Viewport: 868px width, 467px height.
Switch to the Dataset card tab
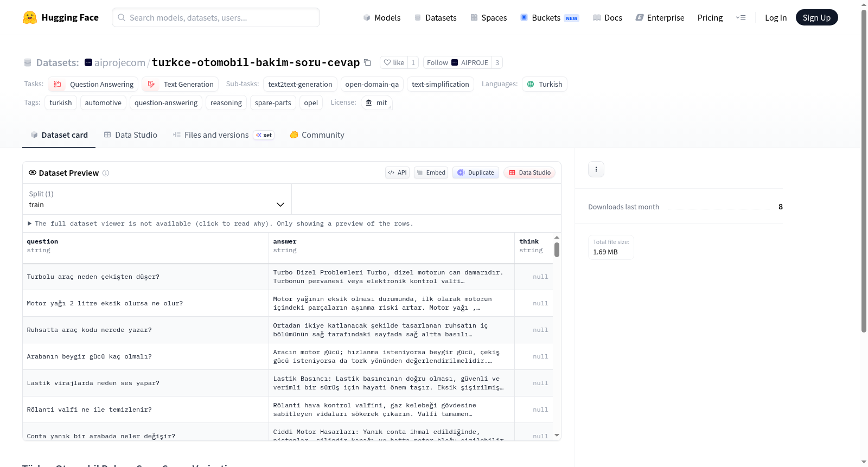59,135
